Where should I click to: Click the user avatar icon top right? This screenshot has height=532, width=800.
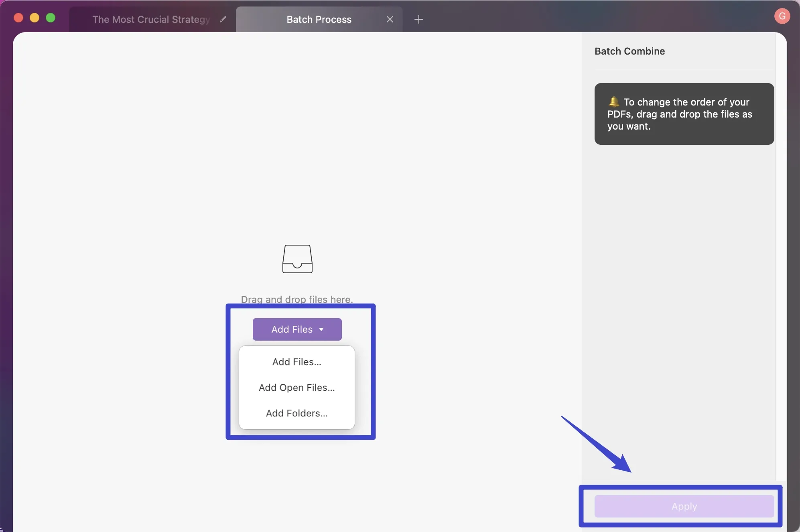782,15
